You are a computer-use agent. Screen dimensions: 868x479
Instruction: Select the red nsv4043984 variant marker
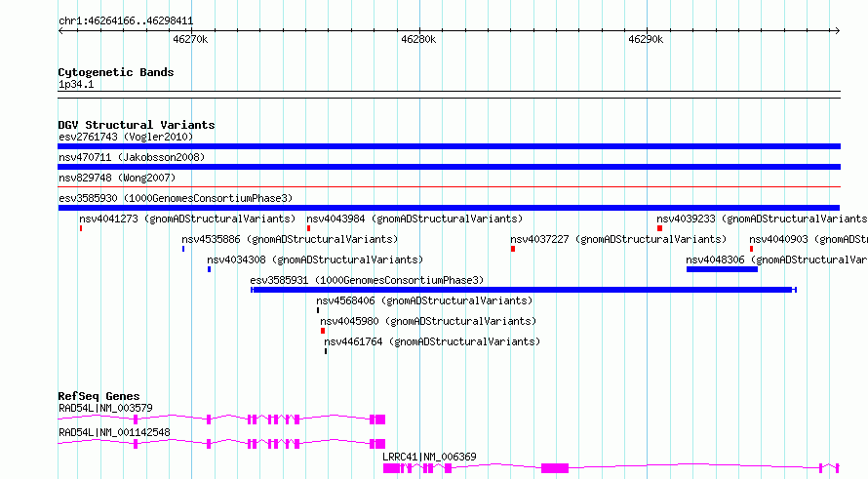(308, 228)
